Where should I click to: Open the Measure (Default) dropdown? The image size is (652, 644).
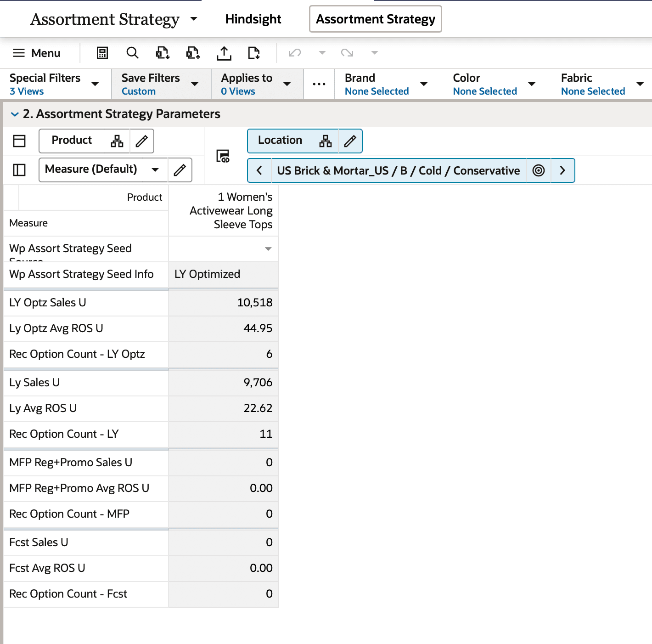click(x=156, y=169)
